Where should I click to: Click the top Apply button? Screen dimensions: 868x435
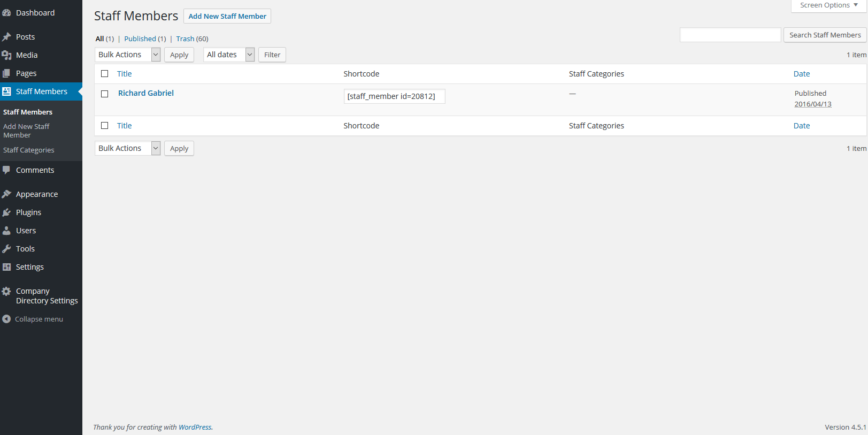[179, 55]
